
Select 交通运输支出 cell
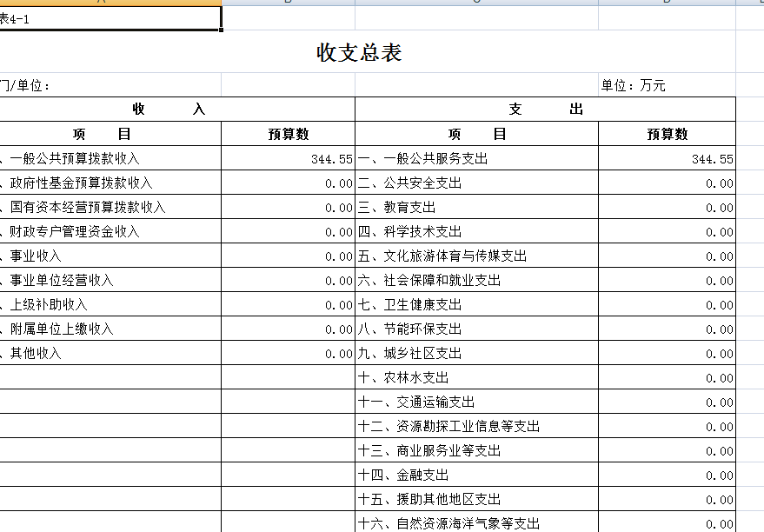(477, 402)
